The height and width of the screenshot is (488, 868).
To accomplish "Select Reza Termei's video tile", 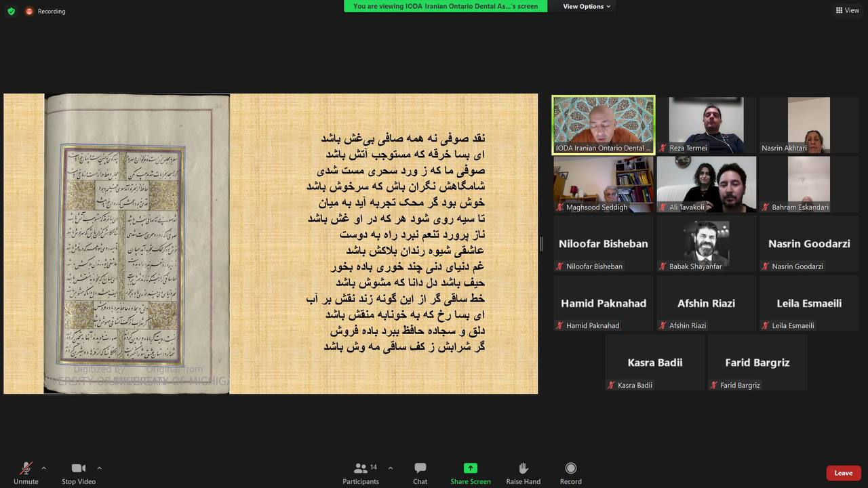I will click(x=706, y=125).
